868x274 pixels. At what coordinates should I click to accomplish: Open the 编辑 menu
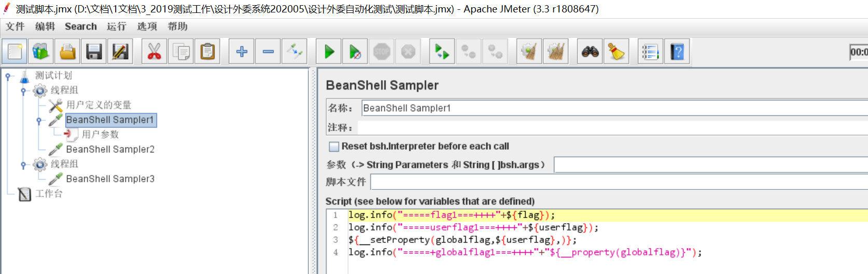coord(45,26)
